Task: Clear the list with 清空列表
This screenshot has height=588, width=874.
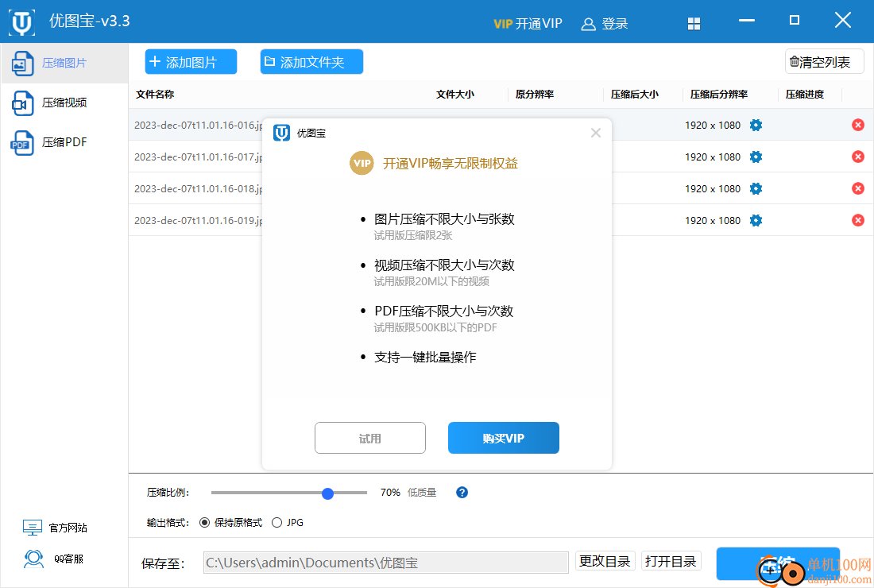Action: (825, 62)
